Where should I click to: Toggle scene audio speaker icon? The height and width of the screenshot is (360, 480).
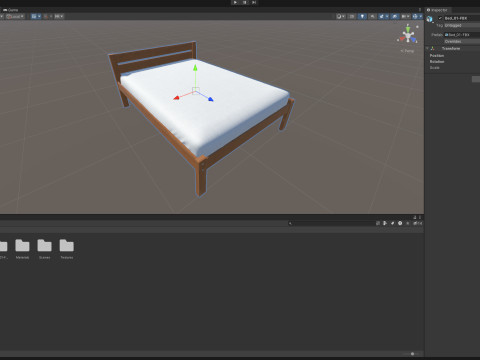372,16
